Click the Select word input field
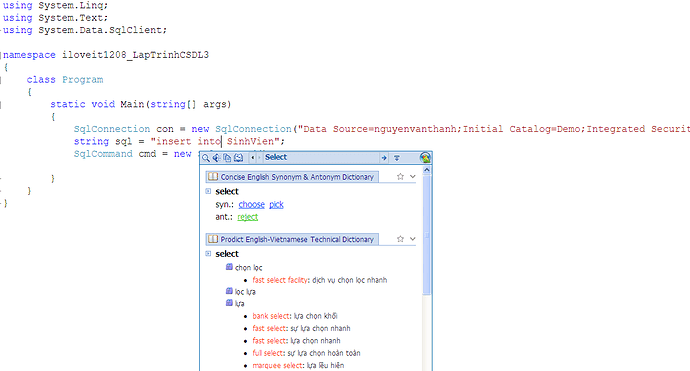Viewport: 690px width, 371px height. 321,158
